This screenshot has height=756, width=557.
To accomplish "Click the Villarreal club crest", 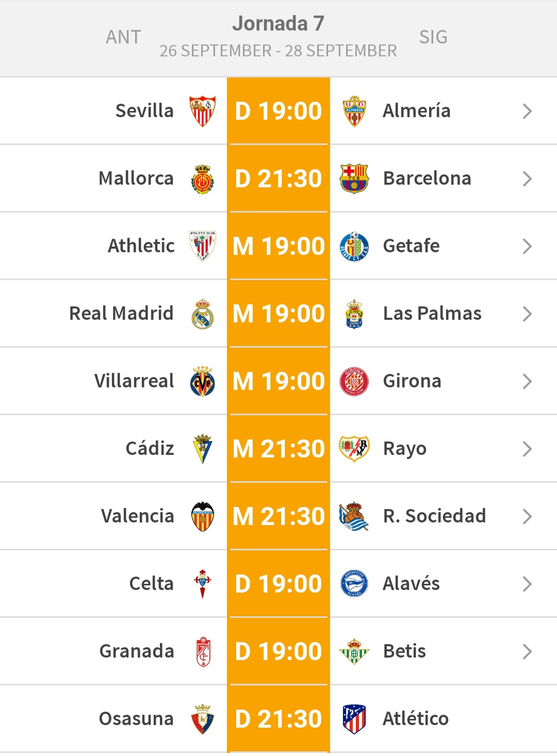I will (202, 381).
